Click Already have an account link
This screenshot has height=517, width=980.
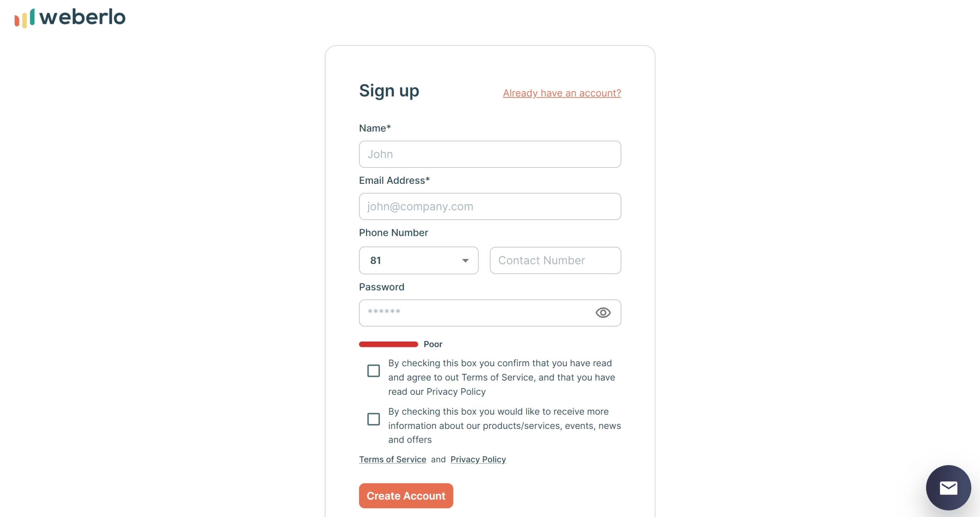[x=561, y=92]
